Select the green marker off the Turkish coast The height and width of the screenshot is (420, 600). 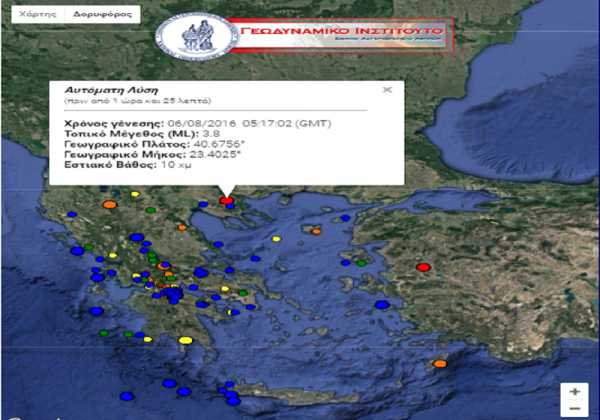tap(361, 262)
